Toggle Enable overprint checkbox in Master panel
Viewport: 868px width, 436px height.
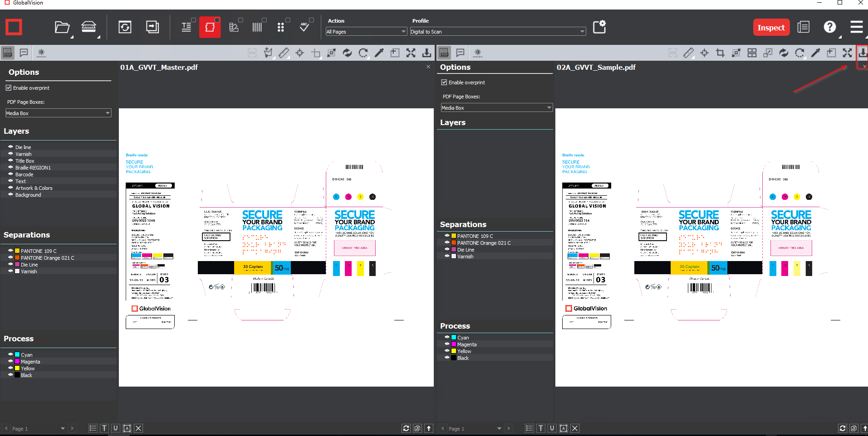[9, 88]
